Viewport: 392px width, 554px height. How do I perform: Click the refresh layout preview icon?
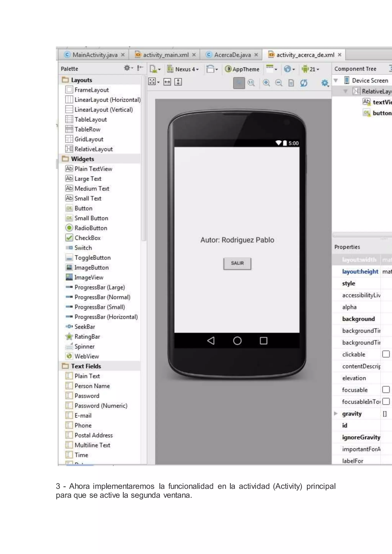304,83
